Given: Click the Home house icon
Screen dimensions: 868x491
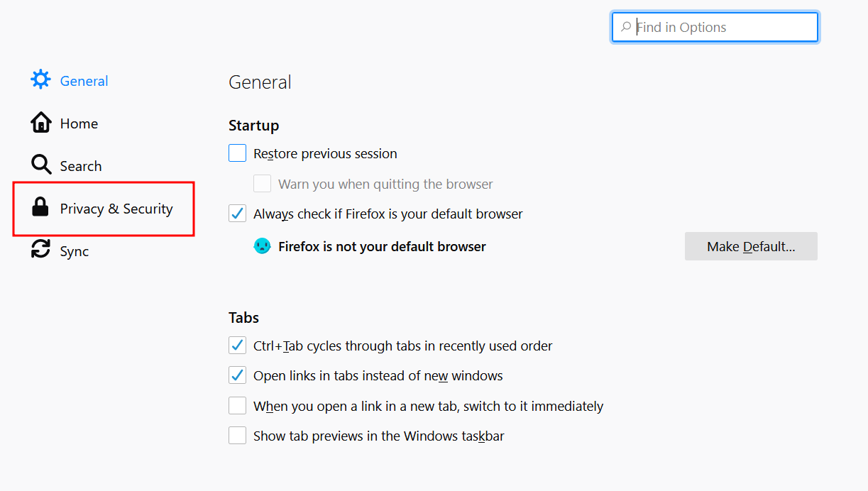Looking at the screenshot, I should pyautogui.click(x=41, y=123).
